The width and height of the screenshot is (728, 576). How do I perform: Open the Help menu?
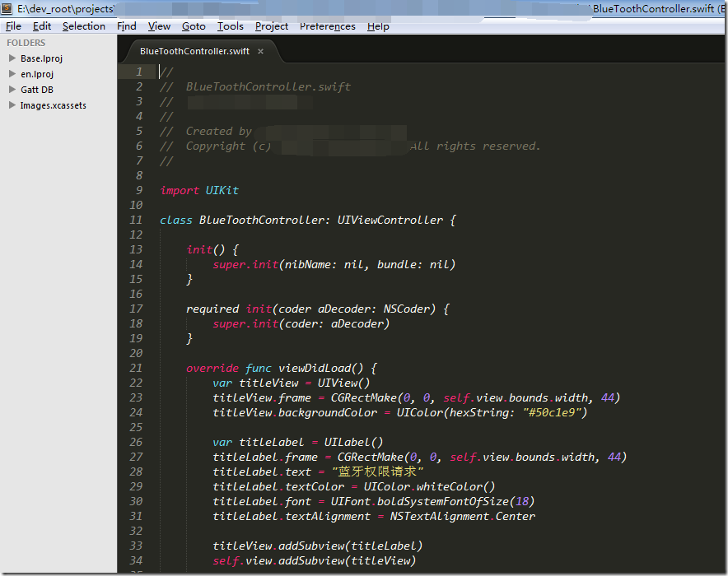pos(378,26)
